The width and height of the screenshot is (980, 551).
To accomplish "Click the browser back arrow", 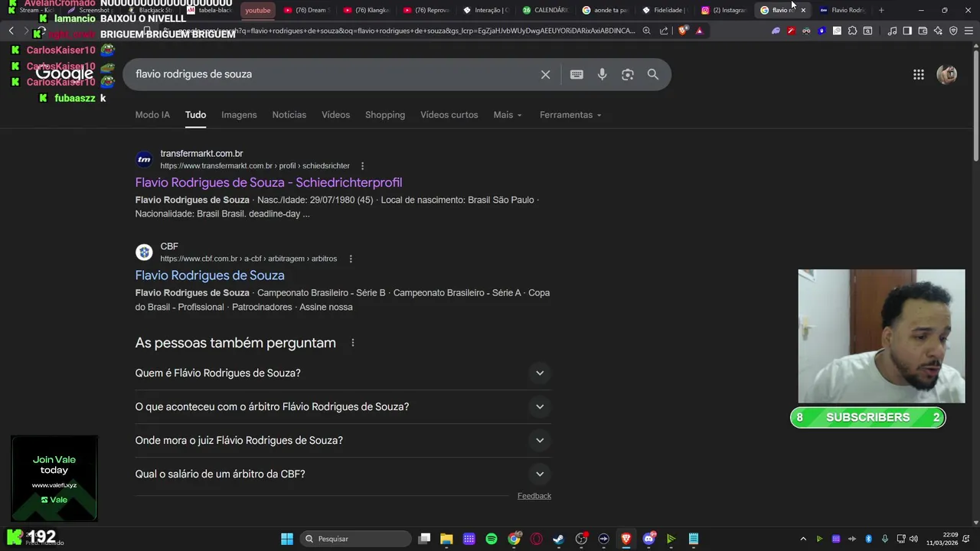I will pos(11,31).
